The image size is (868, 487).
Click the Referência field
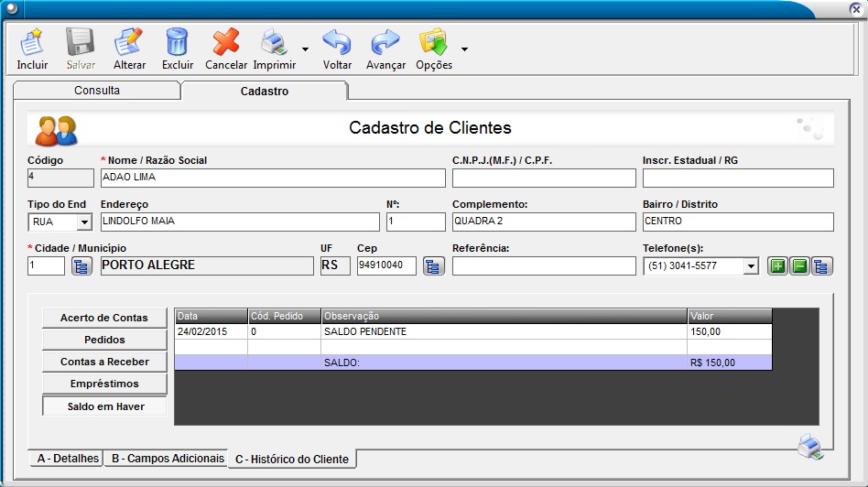(x=544, y=266)
